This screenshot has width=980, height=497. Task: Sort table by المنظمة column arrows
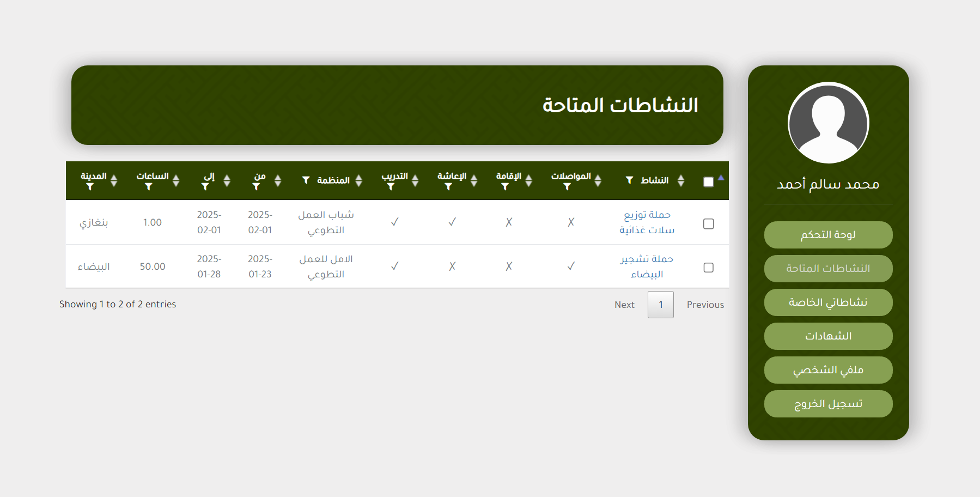[x=359, y=180]
